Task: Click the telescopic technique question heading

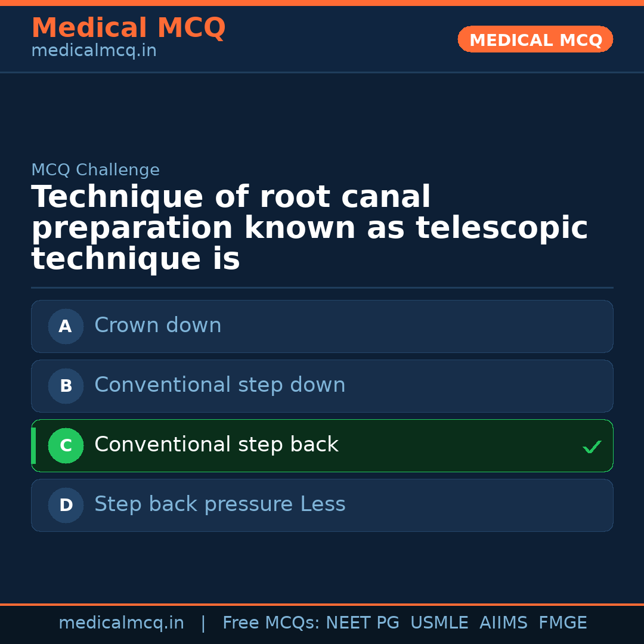Action: (309, 228)
